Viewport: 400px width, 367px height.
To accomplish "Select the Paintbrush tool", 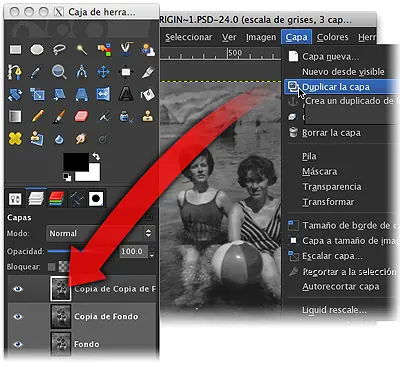I will pyautogui.click(x=59, y=117).
